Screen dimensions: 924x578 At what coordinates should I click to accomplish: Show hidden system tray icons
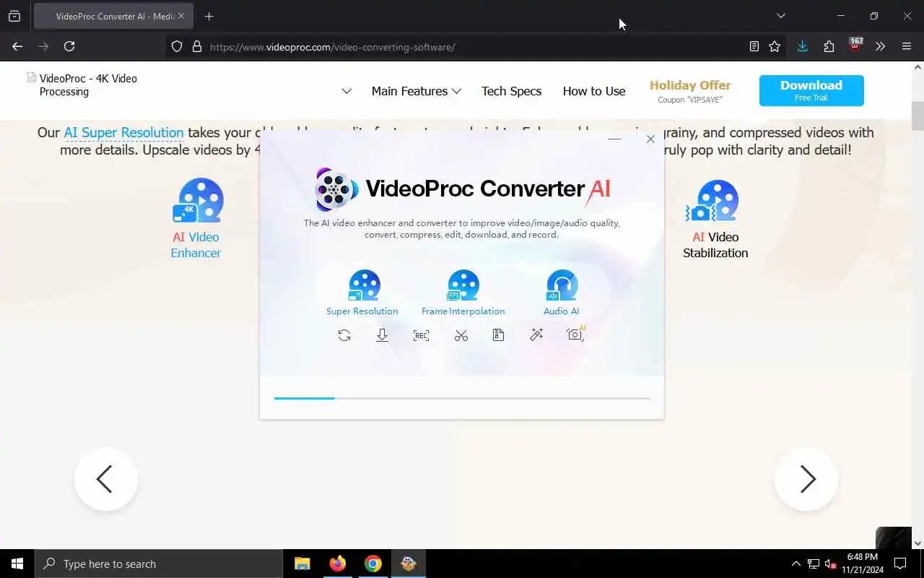[x=796, y=564]
